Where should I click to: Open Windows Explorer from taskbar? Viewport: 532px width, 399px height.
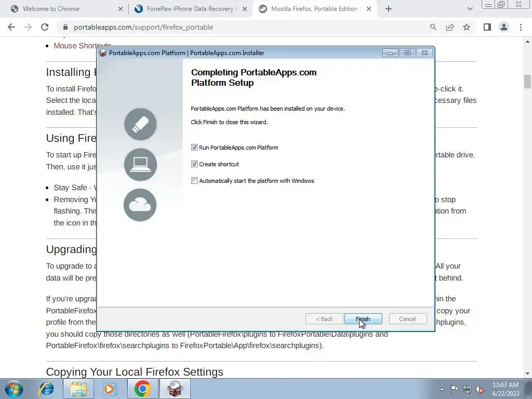tap(78, 389)
